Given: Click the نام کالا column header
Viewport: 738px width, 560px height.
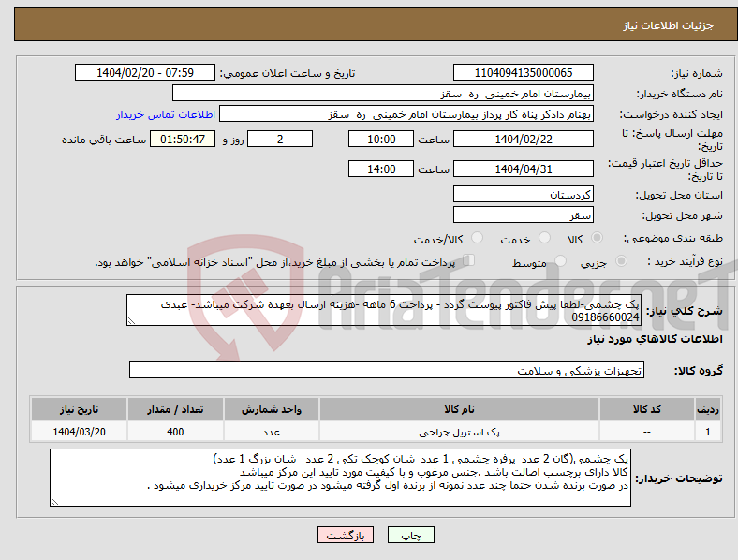Looking at the screenshot, I should (x=459, y=409).
